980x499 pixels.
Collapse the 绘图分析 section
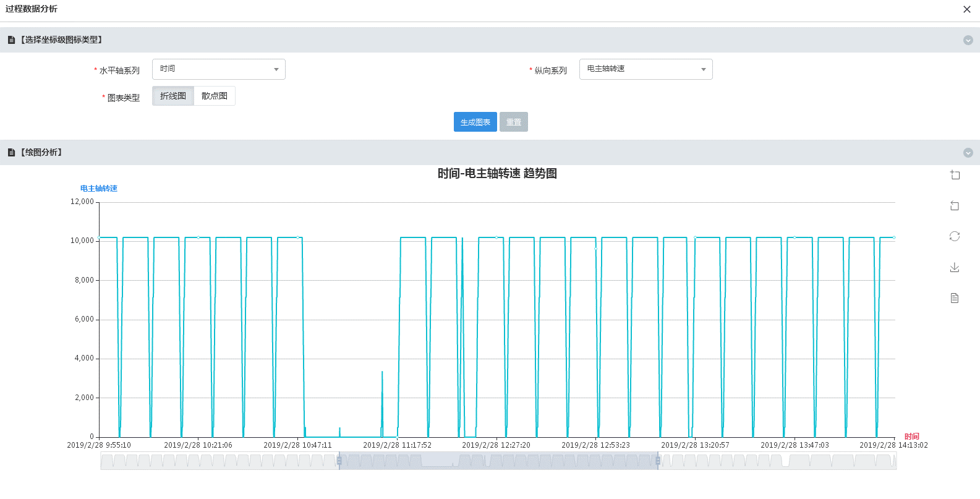[x=968, y=153]
